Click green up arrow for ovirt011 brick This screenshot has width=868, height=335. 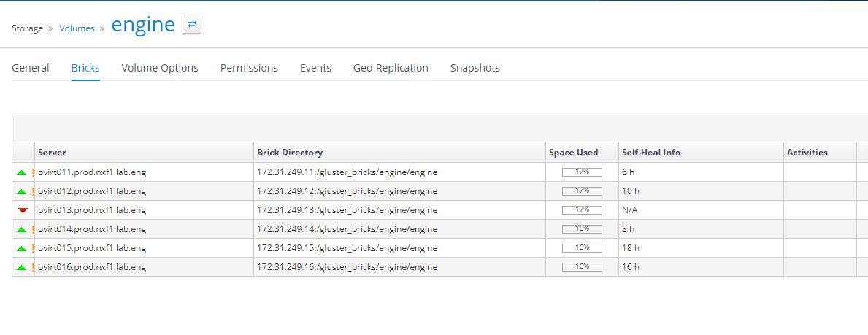pyautogui.click(x=22, y=173)
